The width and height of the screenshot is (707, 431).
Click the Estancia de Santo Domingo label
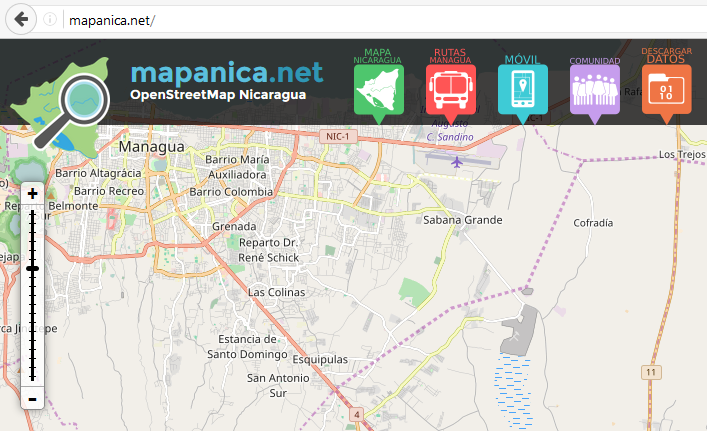pos(247,347)
